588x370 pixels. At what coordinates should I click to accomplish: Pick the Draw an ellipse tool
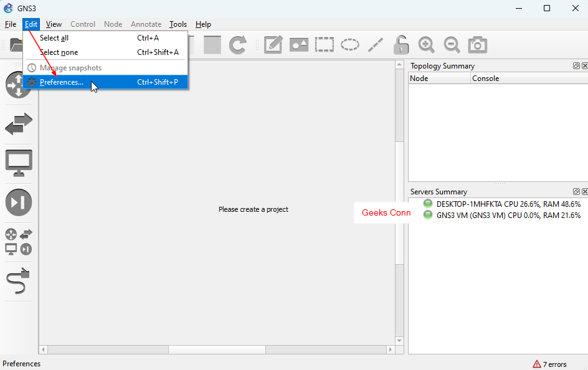(350, 45)
